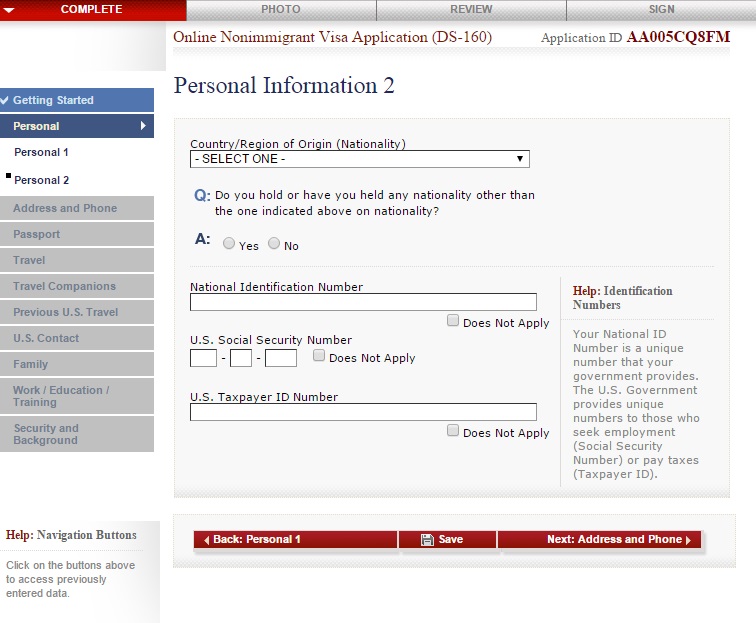Go to Previous U.S. Travel section
The width and height of the screenshot is (756, 623).
[77, 312]
